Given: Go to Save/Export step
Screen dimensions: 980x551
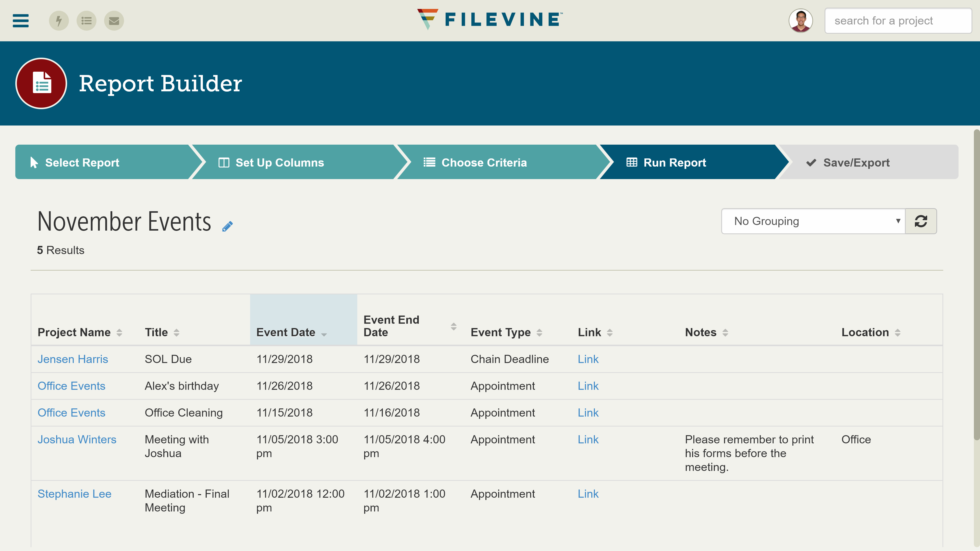Looking at the screenshot, I should point(856,162).
